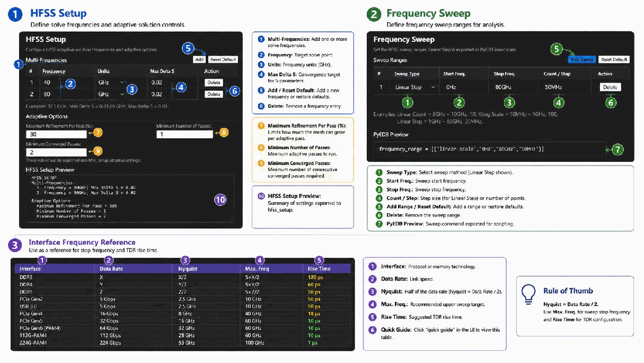Viewport: 644px width, 363px height.
Task: Click the 64 Gbps data rate cell
Action: point(109,329)
